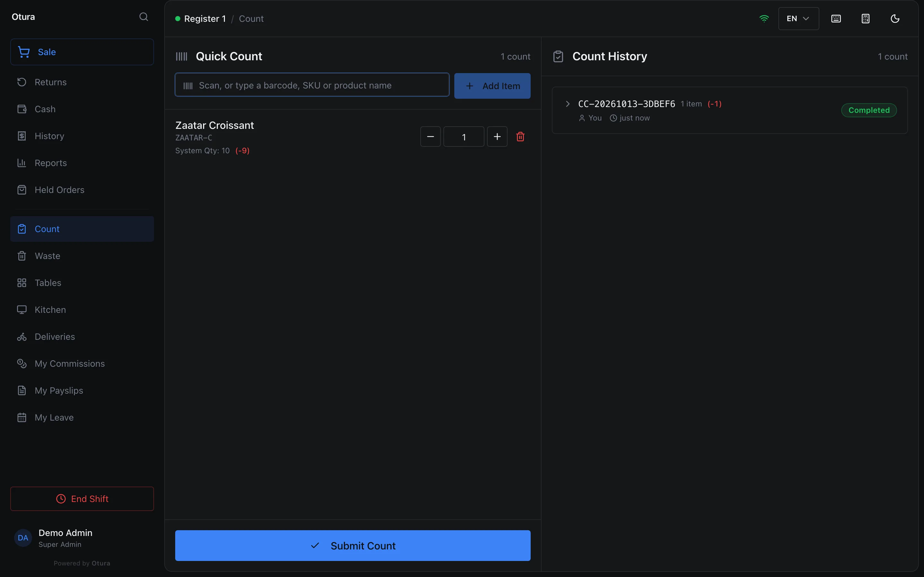924x577 pixels.
Task: Open the sidebar search icon
Action: pyautogui.click(x=143, y=17)
